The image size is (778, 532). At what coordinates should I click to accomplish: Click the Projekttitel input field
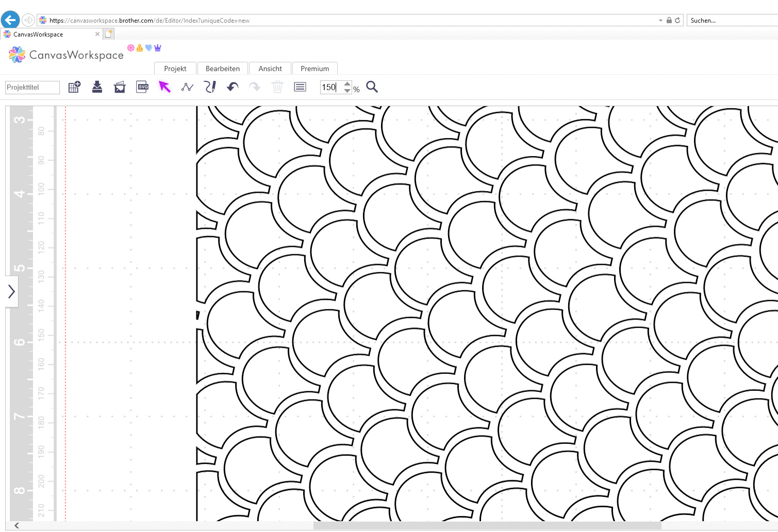pos(32,88)
